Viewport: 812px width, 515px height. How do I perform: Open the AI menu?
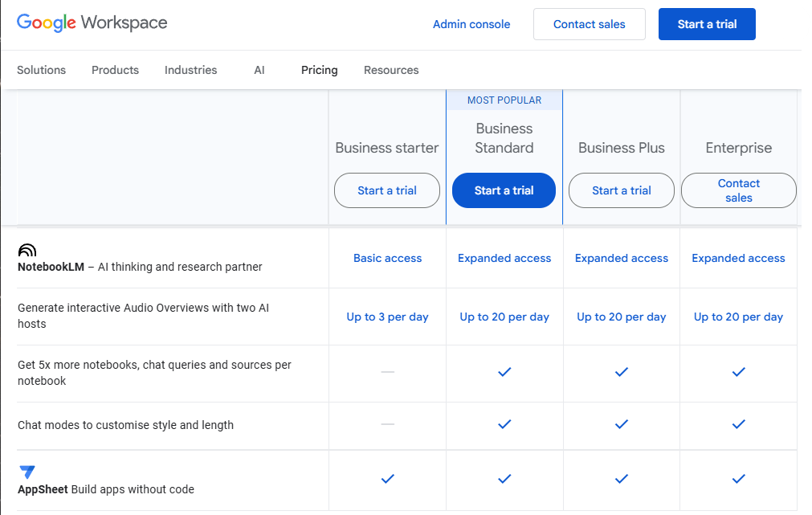pyautogui.click(x=259, y=70)
